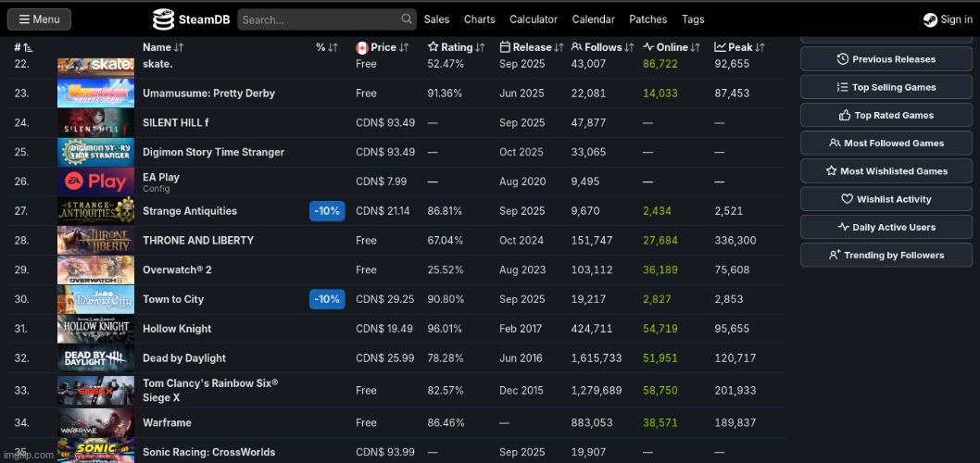Open the Calculator nav item

(534, 19)
